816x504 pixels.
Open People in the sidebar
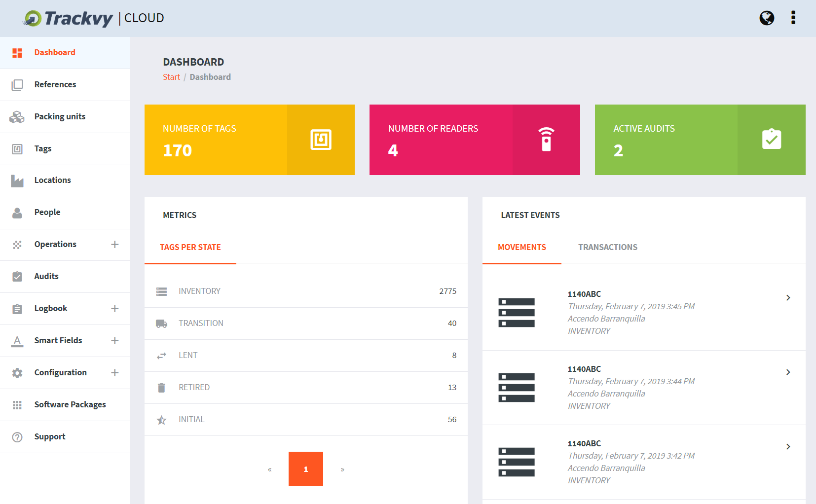click(65, 213)
